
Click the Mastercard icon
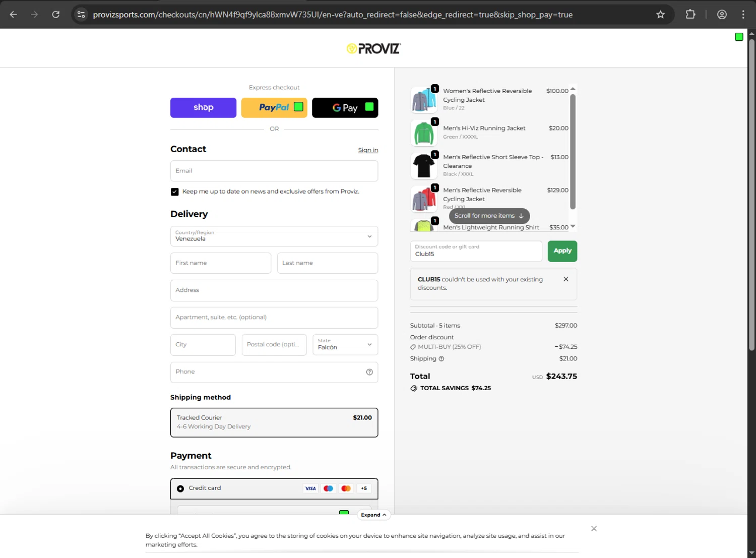[x=346, y=488]
